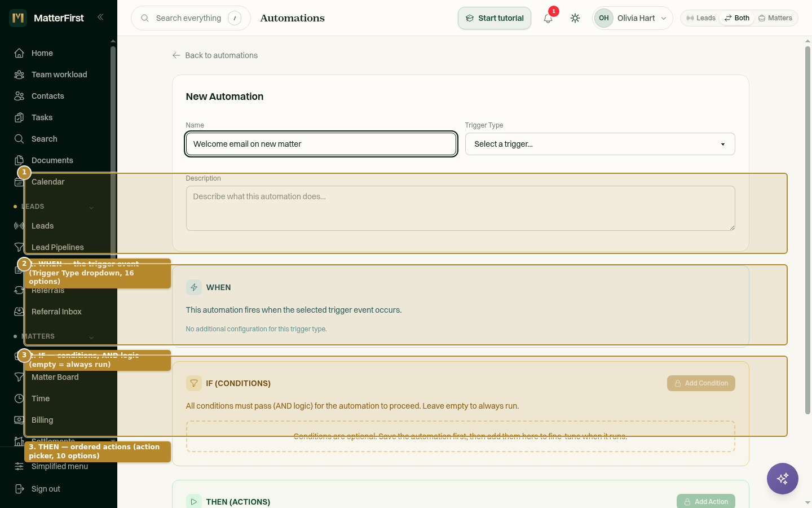Image resolution: width=812 pixels, height=508 pixels.
Task: Click the OH avatar circle
Action: pyautogui.click(x=604, y=18)
